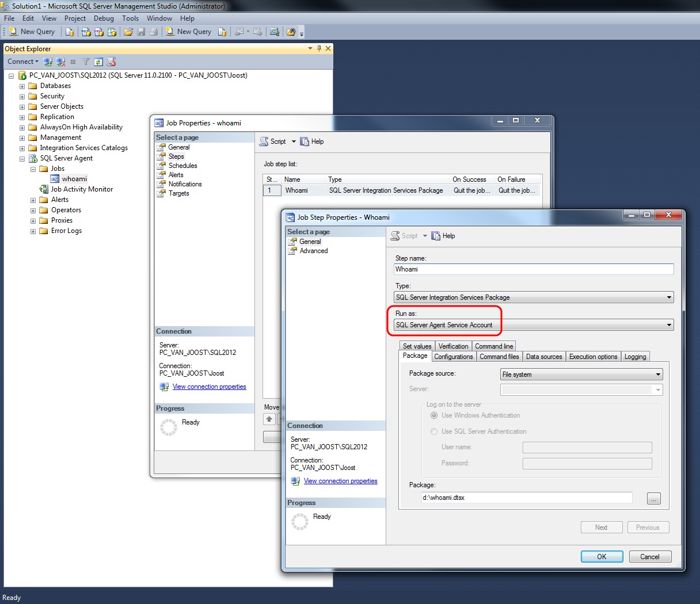Pin the Object Explorer panel
Screen dimensions: 700x604
319,48
